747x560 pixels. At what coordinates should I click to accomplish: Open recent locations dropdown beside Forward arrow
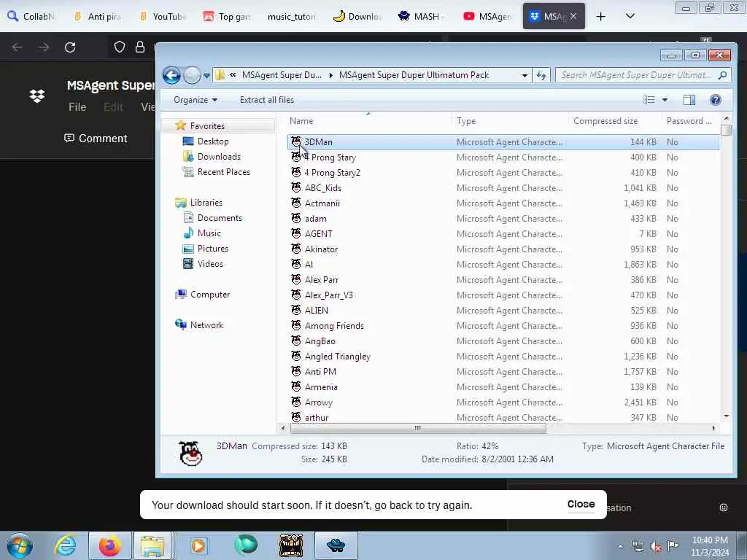coord(206,75)
